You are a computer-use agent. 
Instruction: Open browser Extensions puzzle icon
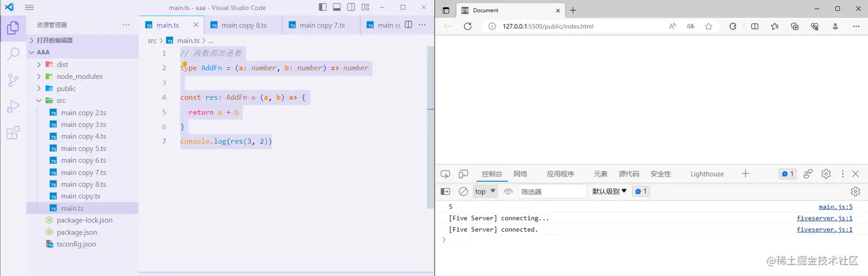point(733,26)
